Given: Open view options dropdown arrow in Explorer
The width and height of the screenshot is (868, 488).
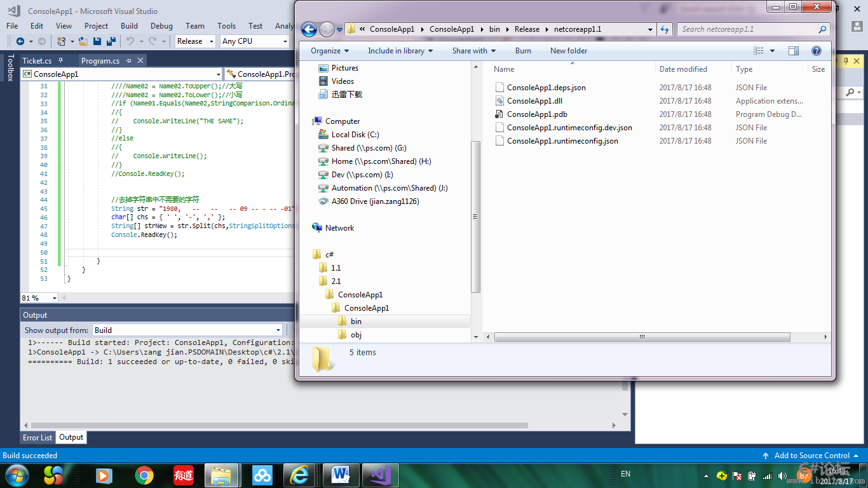Looking at the screenshot, I should click(x=773, y=51).
